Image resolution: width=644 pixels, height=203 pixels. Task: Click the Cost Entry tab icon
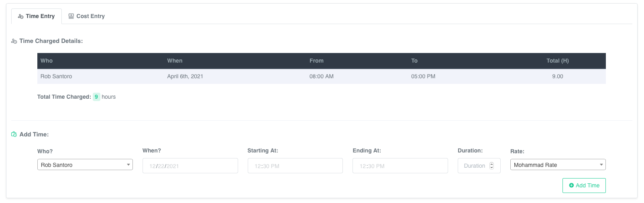click(71, 16)
